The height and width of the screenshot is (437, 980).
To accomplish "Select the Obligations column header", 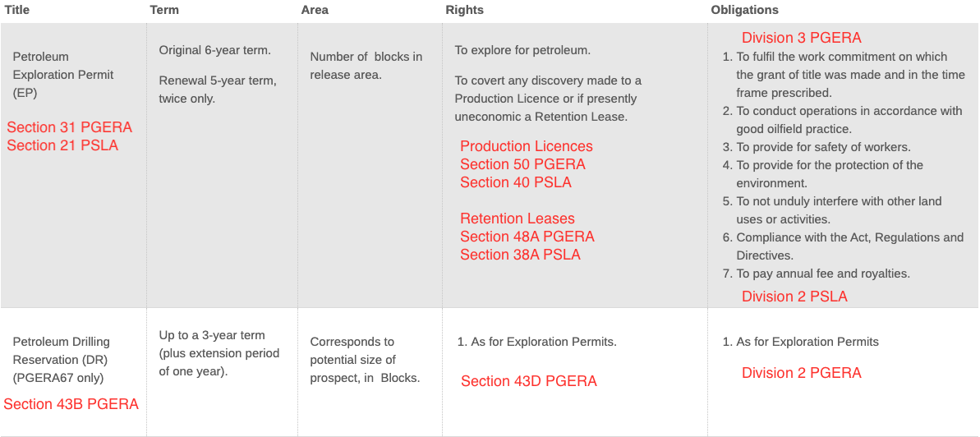I will coord(744,10).
